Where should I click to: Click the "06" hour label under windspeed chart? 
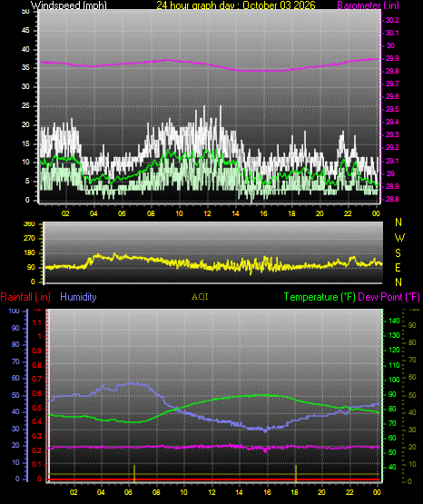[x=122, y=213]
